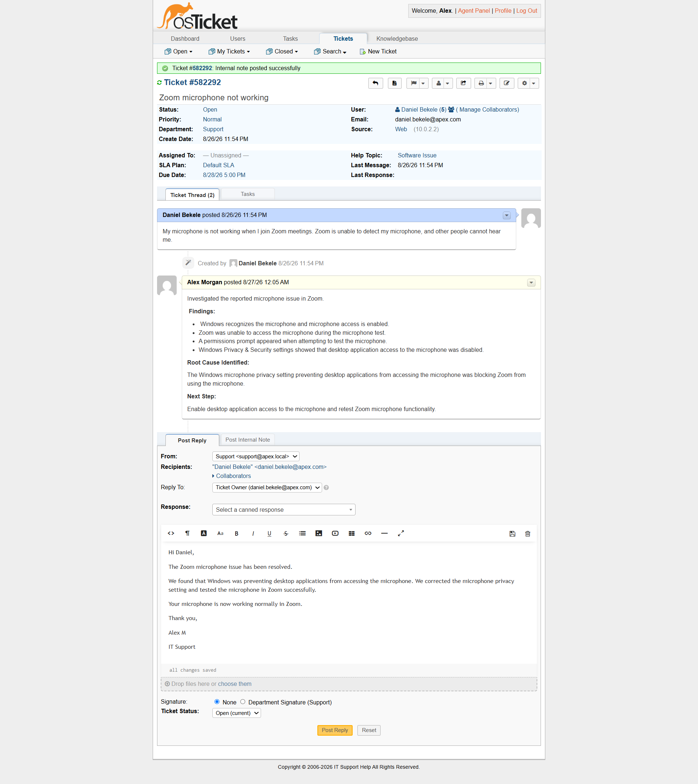Open the gear button dropdown arrow

click(x=534, y=83)
